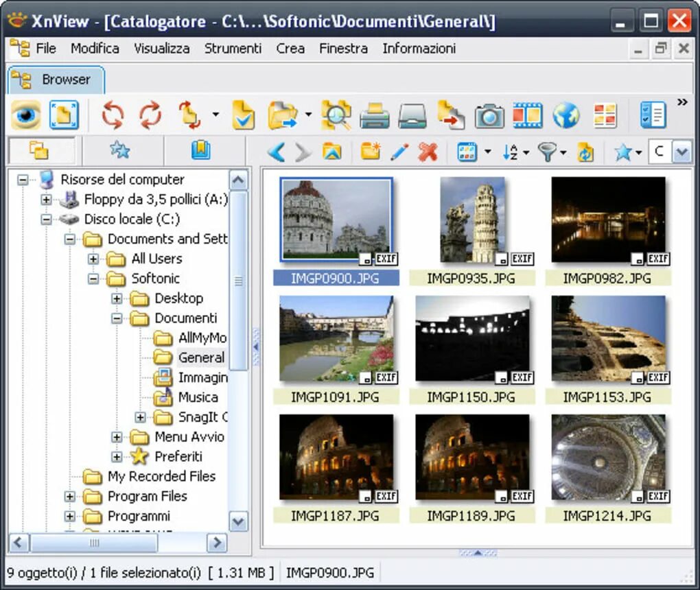Expand the Floppy da 3,5 pollici node
The image size is (700, 590).
click(46, 200)
